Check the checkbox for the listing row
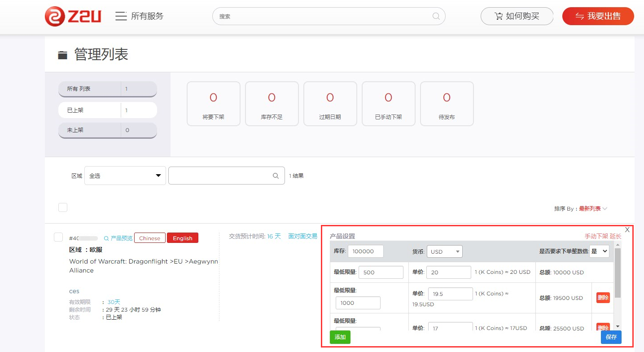Viewport: 644px width, 352px height. [58, 237]
